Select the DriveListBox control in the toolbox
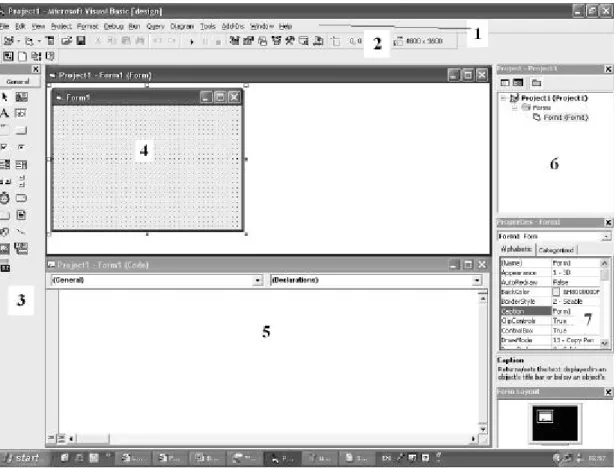This screenshot has width=616, height=471. [21, 198]
